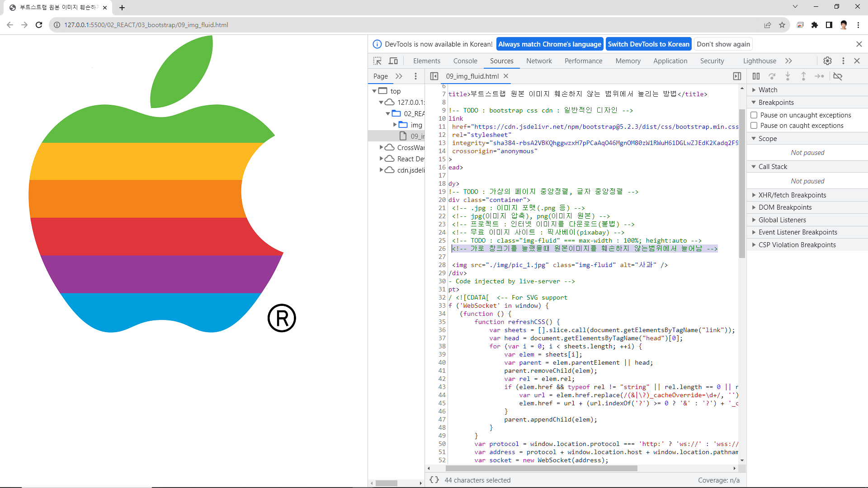Click Switch DevTools to Korean button

[648, 44]
